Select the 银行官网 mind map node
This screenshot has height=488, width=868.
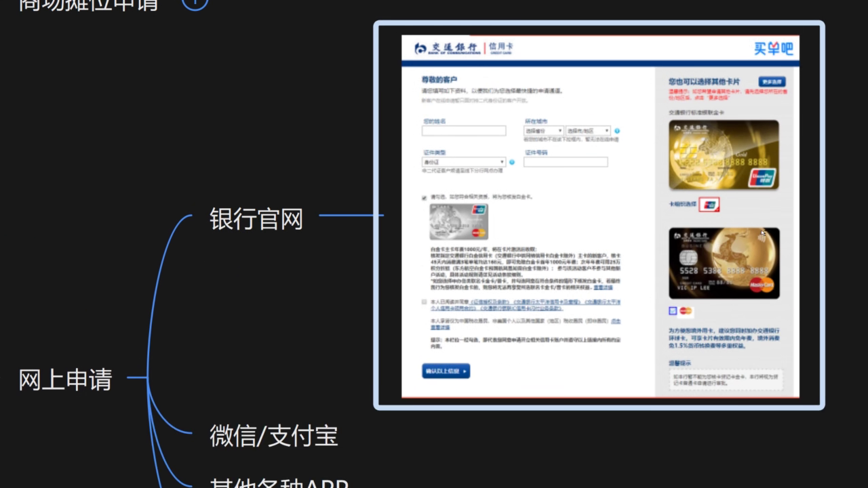256,220
